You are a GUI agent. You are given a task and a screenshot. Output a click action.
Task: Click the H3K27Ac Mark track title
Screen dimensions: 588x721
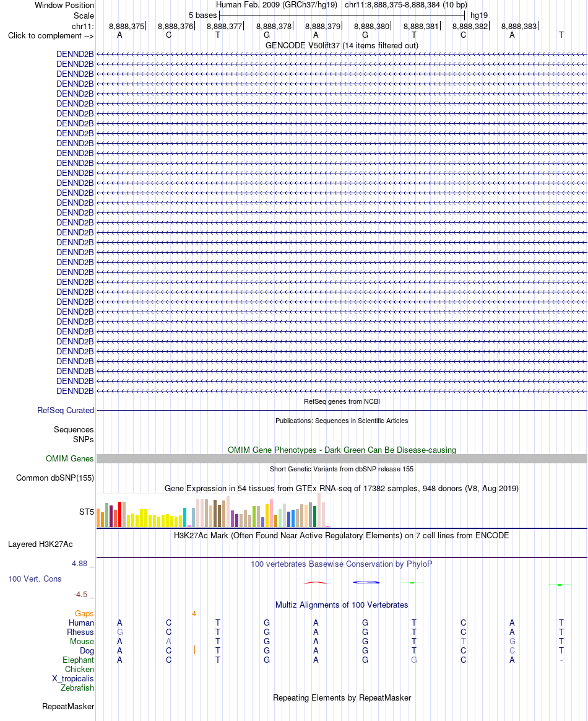coord(342,535)
